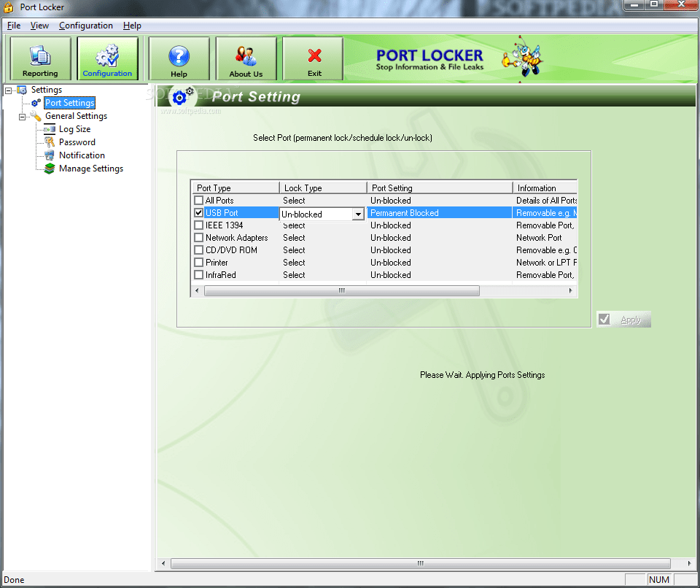Click the Select cell in Printer row
Viewport: 700px width, 588px height.
pyautogui.click(x=294, y=263)
